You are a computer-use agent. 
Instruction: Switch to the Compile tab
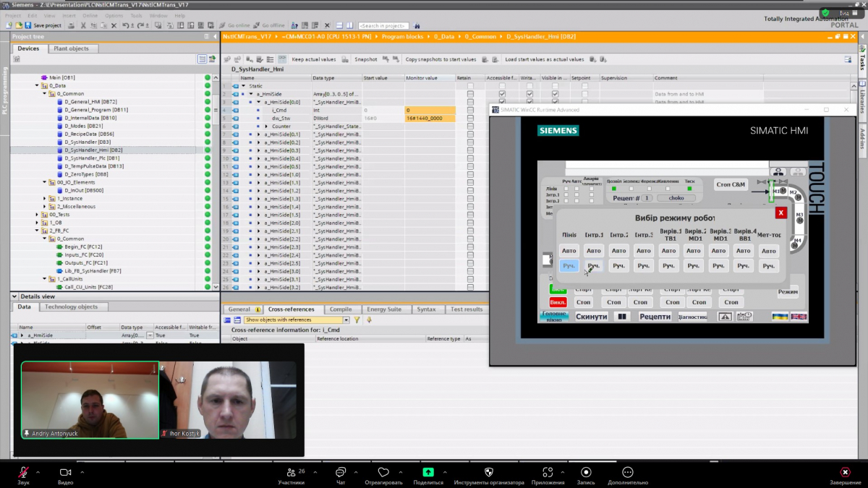point(341,309)
